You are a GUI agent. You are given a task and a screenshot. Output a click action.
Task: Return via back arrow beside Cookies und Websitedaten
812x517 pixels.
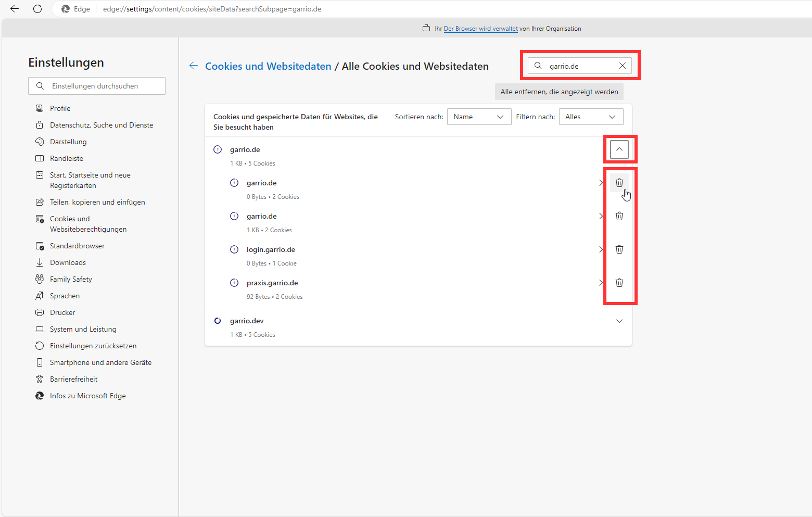click(194, 66)
